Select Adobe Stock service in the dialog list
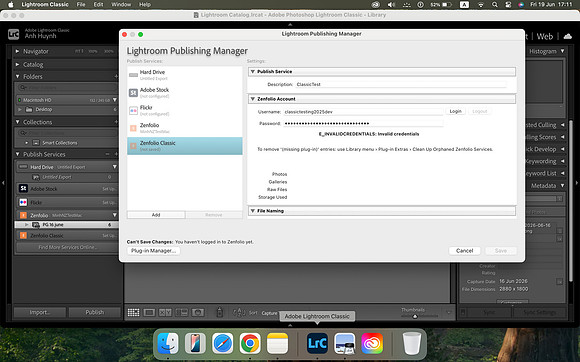The width and height of the screenshot is (580, 362). [x=185, y=92]
